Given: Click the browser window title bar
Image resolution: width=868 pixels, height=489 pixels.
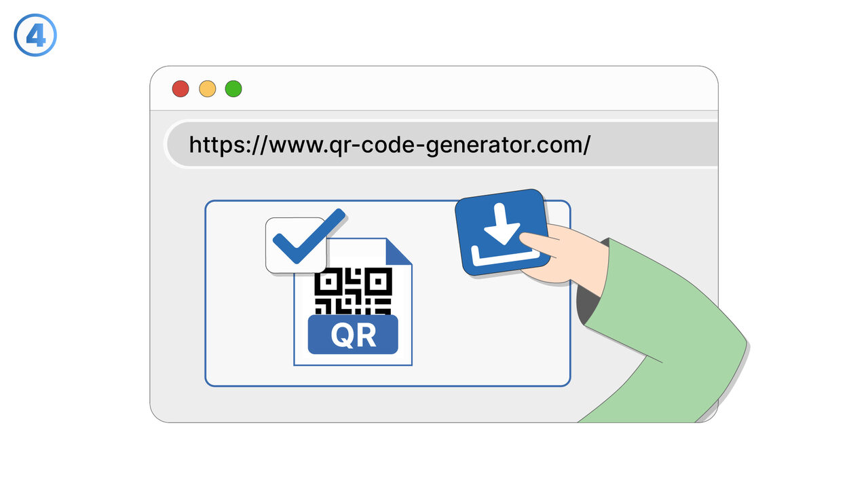Looking at the screenshot, I should (434, 89).
